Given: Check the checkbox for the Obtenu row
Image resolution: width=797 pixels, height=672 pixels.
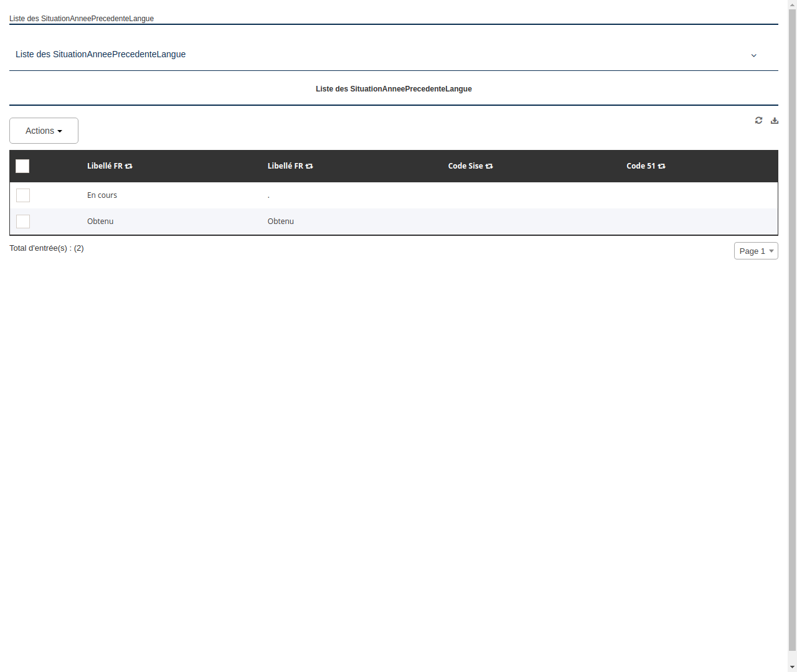Looking at the screenshot, I should (22, 222).
